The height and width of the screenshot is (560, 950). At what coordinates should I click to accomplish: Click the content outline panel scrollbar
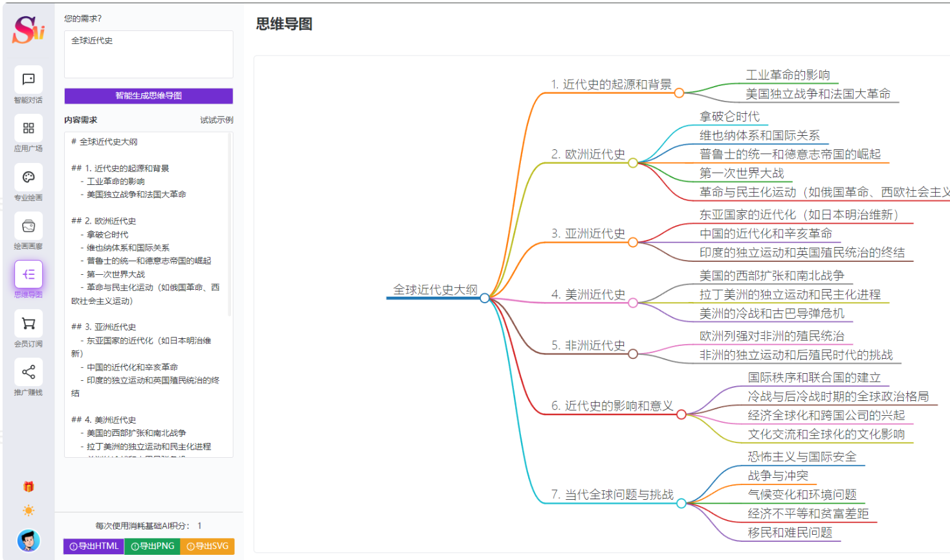pos(230,226)
